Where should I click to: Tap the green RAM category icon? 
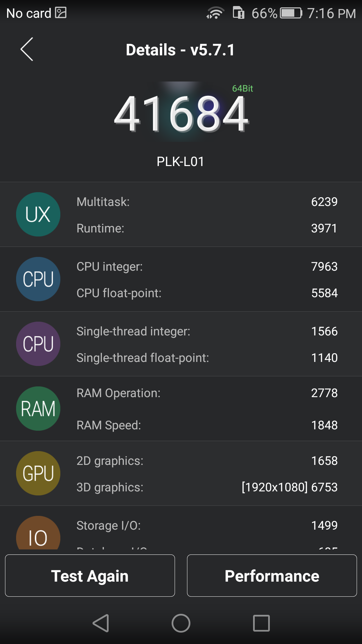pyautogui.click(x=38, y=409)
